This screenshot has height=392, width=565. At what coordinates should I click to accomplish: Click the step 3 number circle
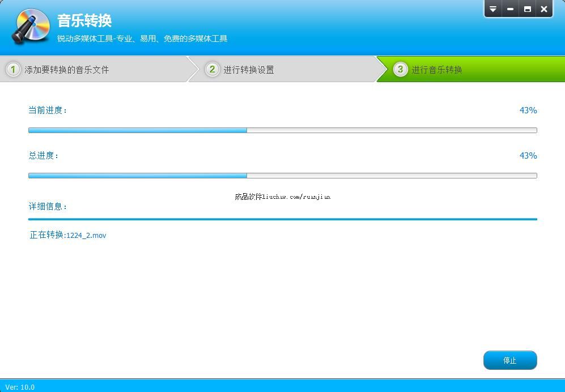[400, 70]
